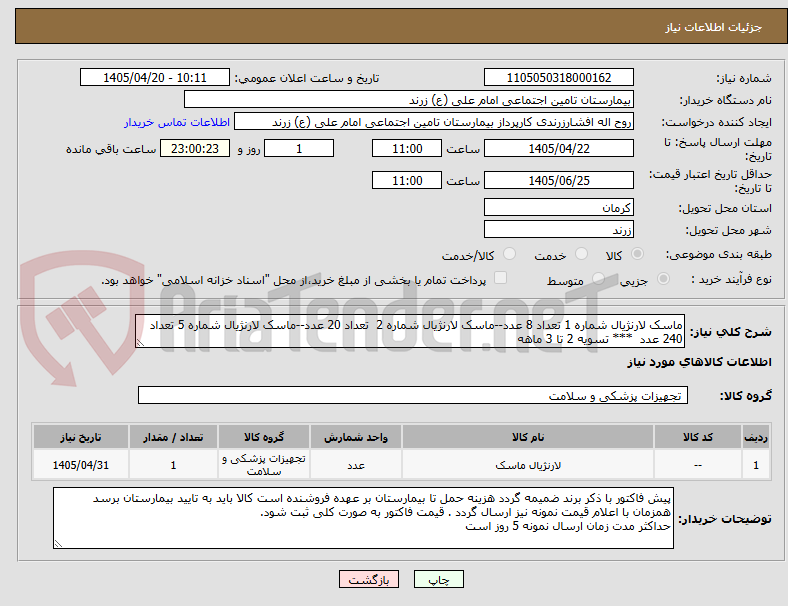Click the price validity date 1405/06/25
The image size is (788, 606).
click(x=558, y=180)
